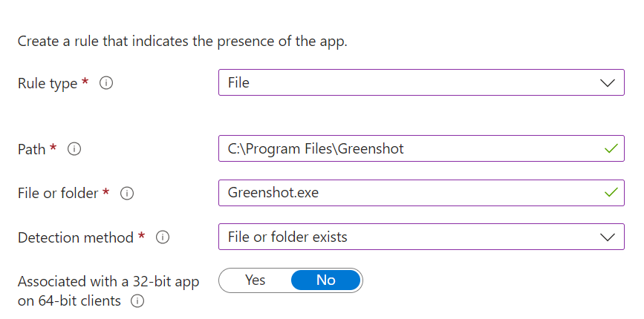The image size is (644, 319).
Task: Click the File or folder label text
Action: [58, 193]
